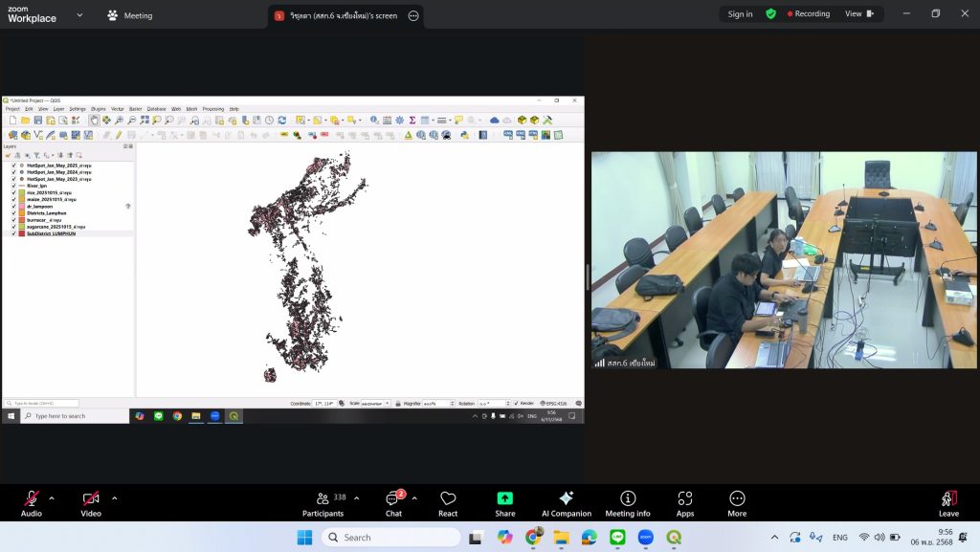This screenshot has height=552, width=980.
Task: Toggle visibility of River_lpn layer
Action: coord(13,186)
